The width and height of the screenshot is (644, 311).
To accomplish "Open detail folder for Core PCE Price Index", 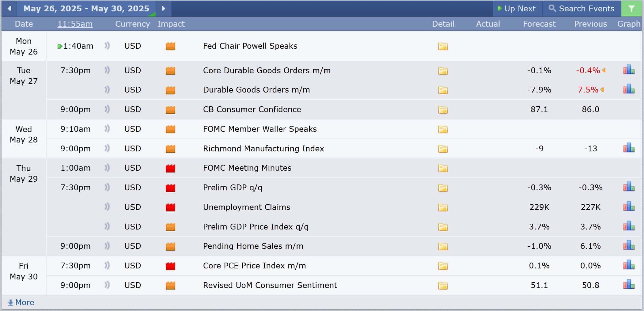I will click(443, 266).
